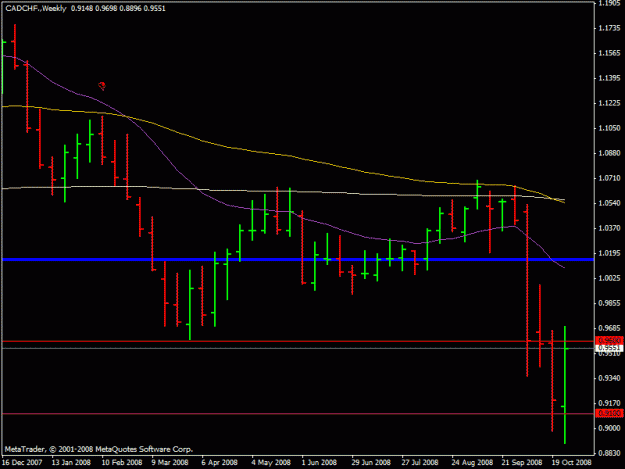Viewport: 625px width, 469px height.
Task: Click date label 10 Feb 2008
Action: [x=122, y=462]
